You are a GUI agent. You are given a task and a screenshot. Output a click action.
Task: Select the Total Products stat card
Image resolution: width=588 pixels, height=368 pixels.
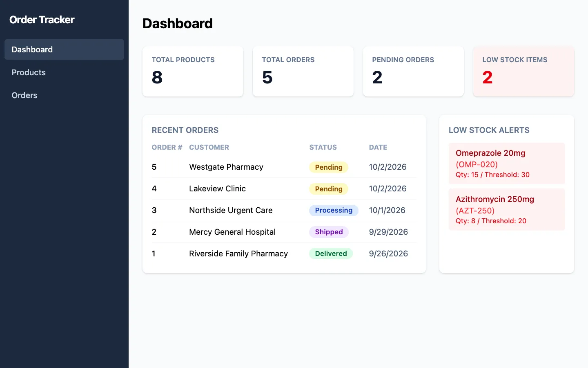tap(193, 71)
